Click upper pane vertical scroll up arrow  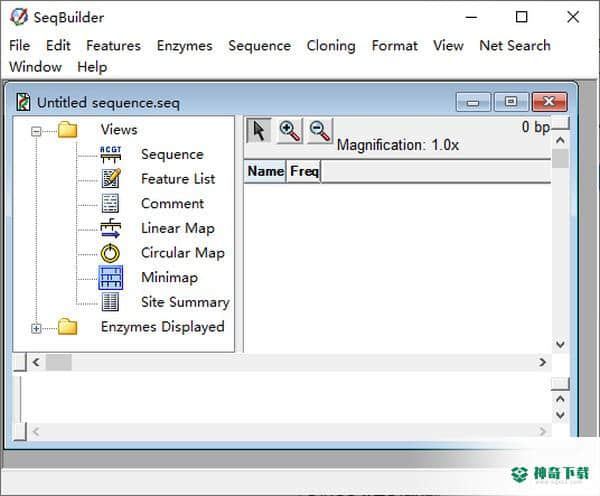pyautogui.click(x=560, y=140)
